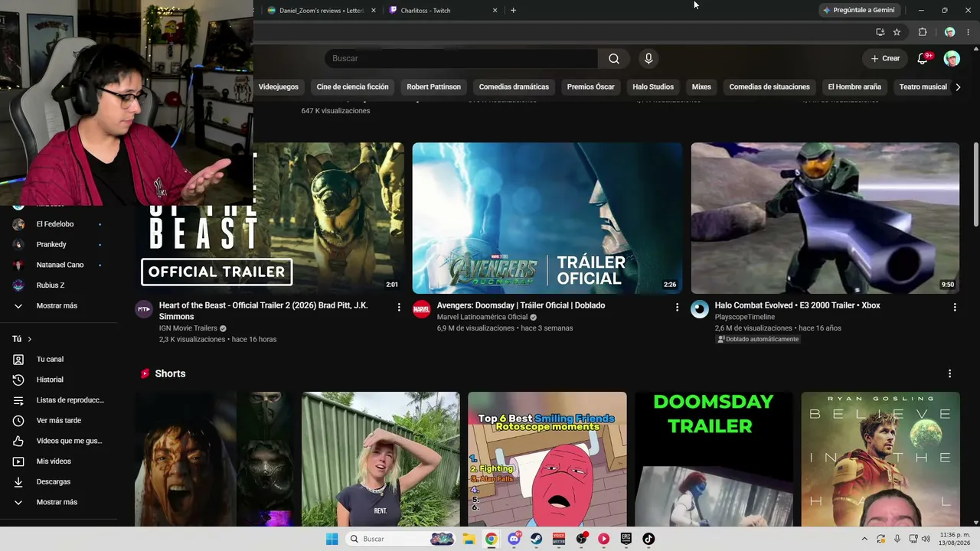Click the Crear button
The image size is (980, 551).
coord(885,58)
